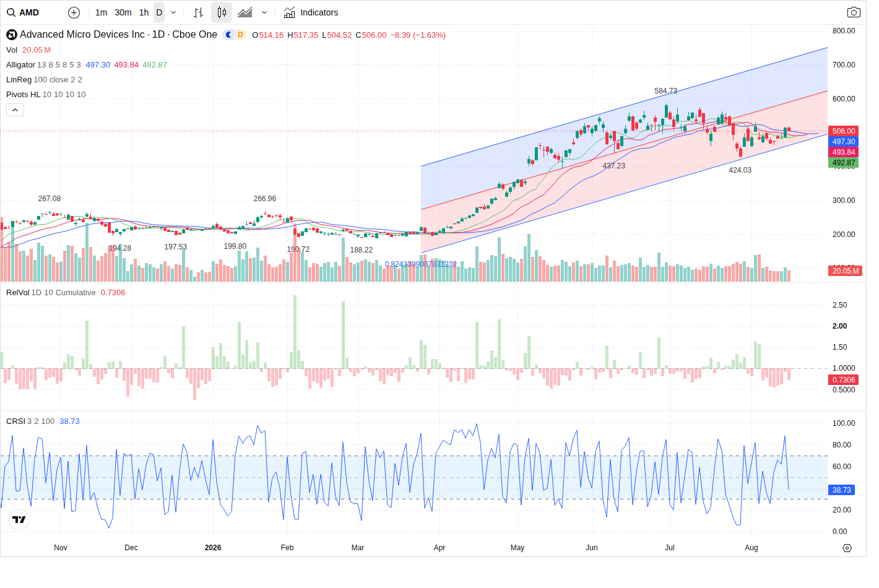Click the blue 497.30 price axis label
Viewport: 879px width, 588px height.
click(x=843, y=142)
